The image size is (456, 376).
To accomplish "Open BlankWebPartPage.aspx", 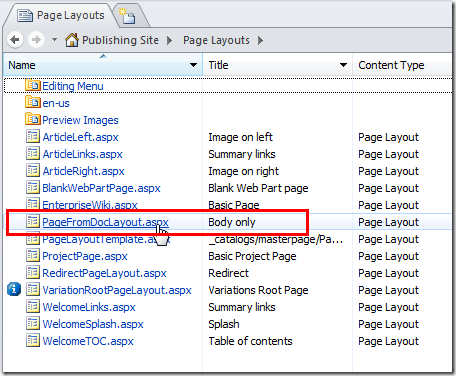I will click(101, 188).
